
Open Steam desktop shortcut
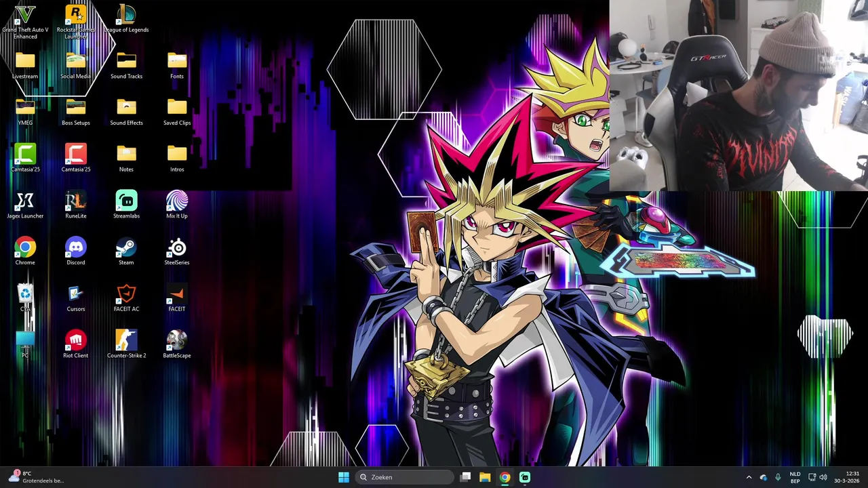click(126, 251)
